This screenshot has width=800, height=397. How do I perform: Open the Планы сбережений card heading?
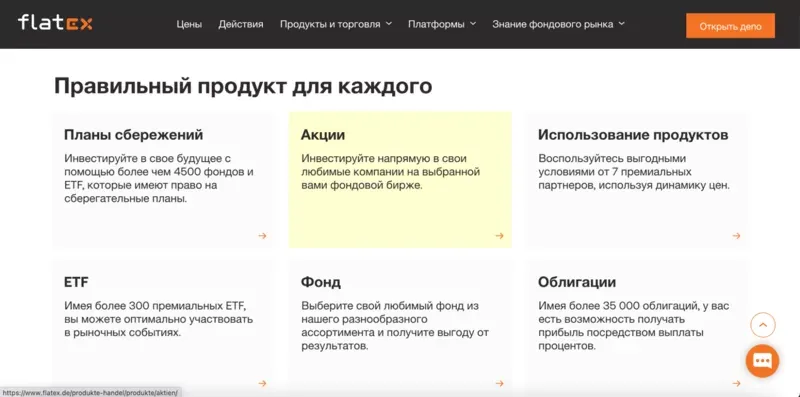coord(134,135)
